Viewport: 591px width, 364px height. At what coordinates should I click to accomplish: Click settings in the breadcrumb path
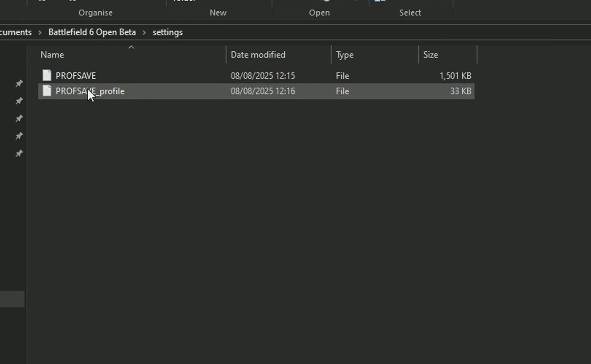167,32
